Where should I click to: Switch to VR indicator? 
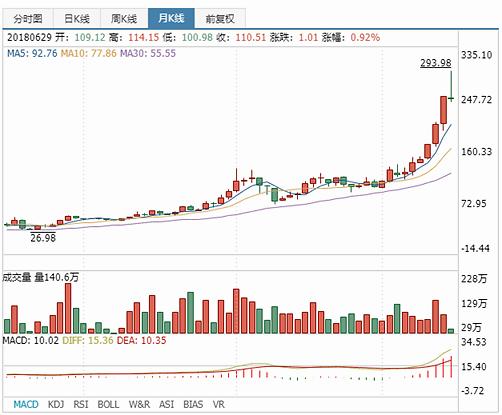tap(218, 404)
